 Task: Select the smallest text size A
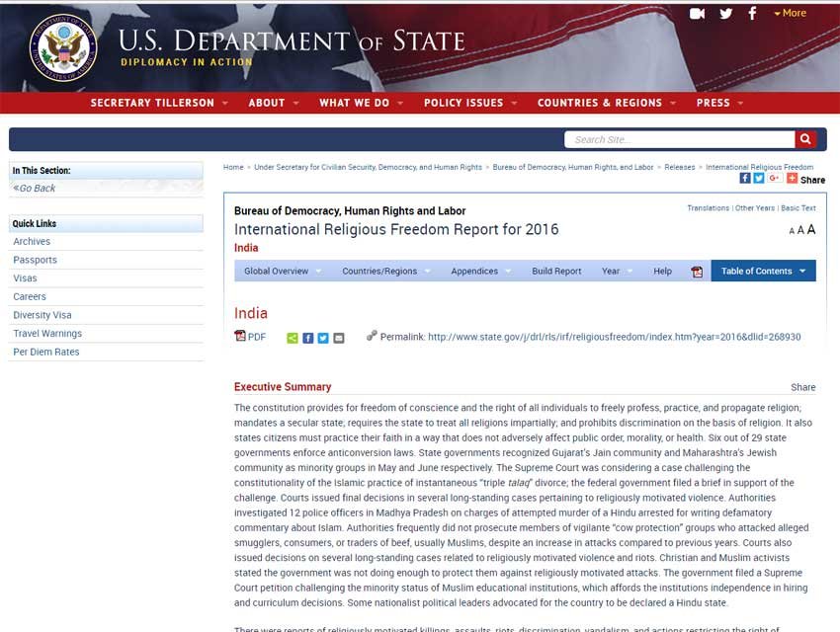792,231
